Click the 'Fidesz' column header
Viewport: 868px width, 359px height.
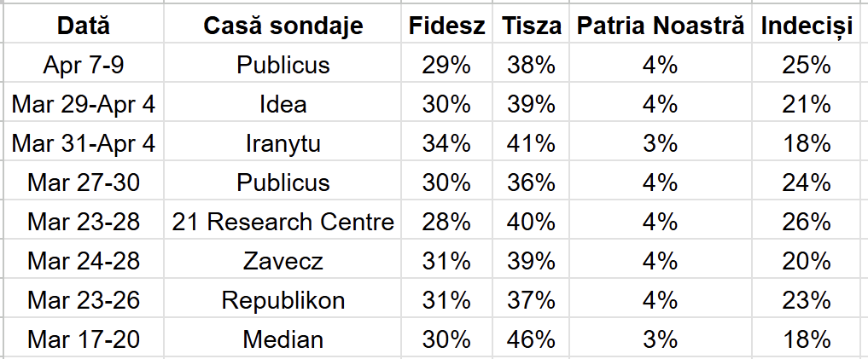[x=446, y=26]
